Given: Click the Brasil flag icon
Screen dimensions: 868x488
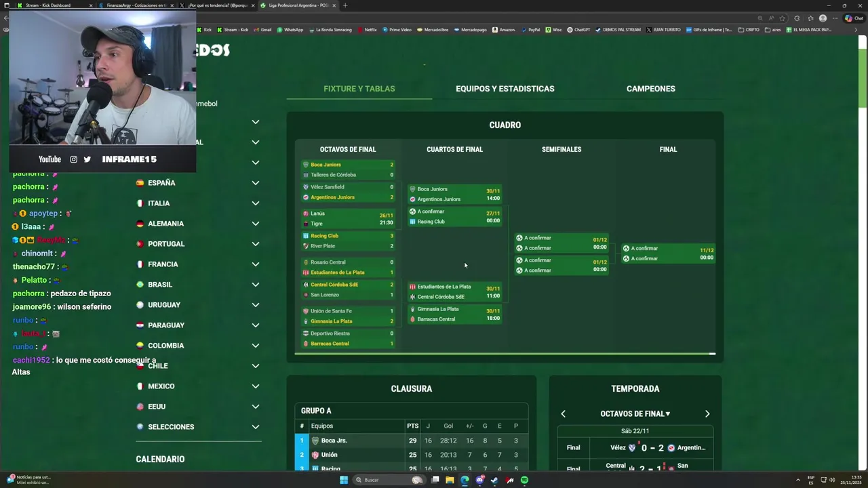Looking at the screenshot, I should click(x=140, y=285).
